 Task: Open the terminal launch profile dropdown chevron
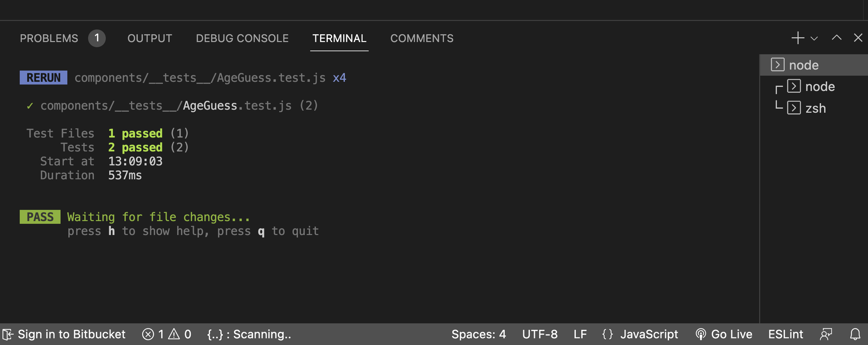(814, 39)
